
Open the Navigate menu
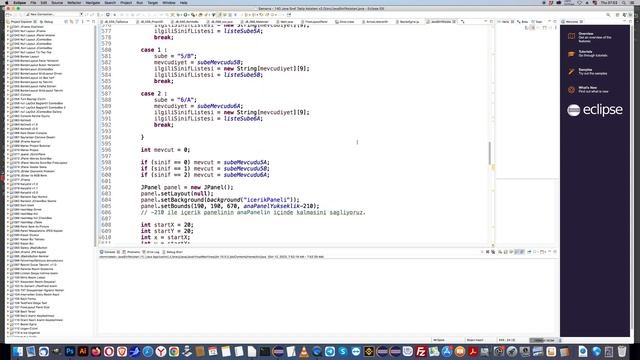(93, 2)
